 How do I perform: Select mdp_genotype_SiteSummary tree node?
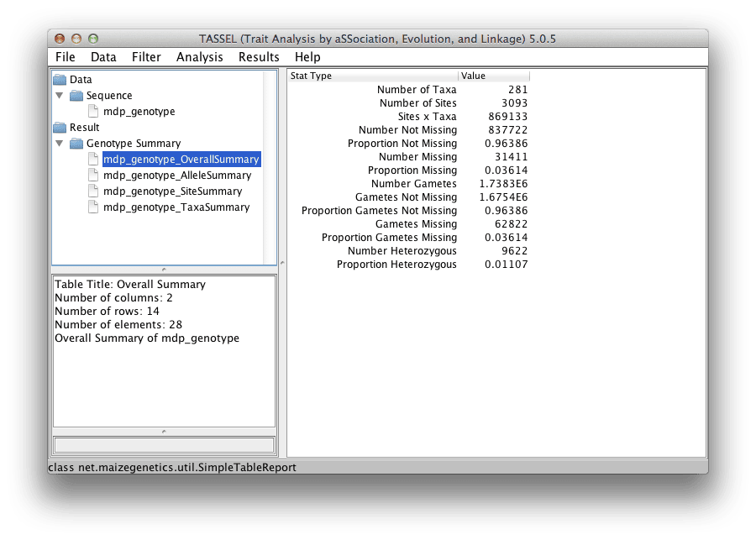click(x=172, y=191)
